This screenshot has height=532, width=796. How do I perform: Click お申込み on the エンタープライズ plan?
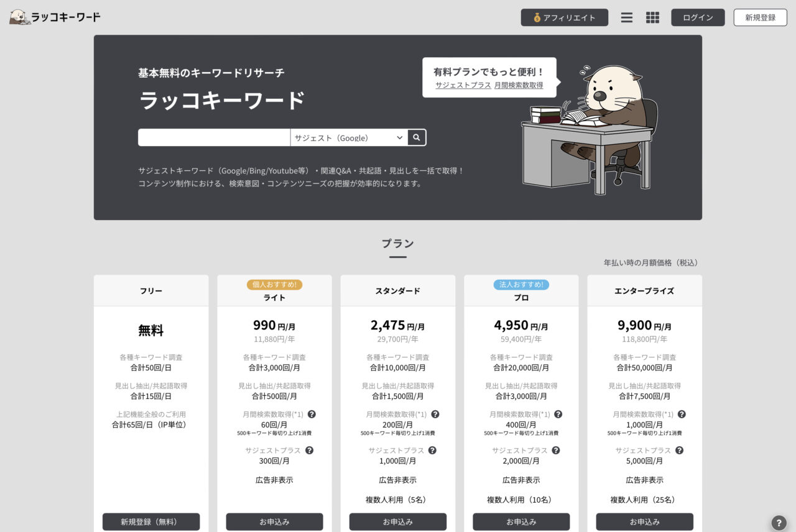click(x=644, y=521)
